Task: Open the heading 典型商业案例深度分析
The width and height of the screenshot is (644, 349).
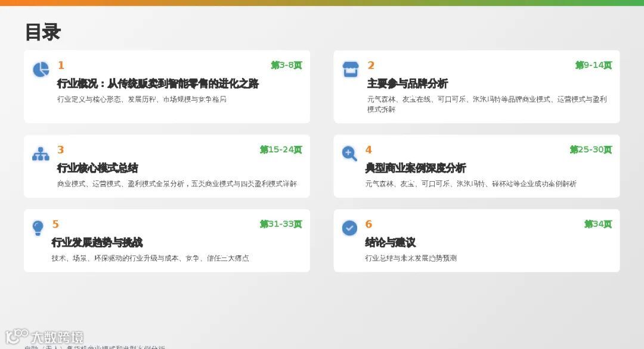Action: (416, 168)
